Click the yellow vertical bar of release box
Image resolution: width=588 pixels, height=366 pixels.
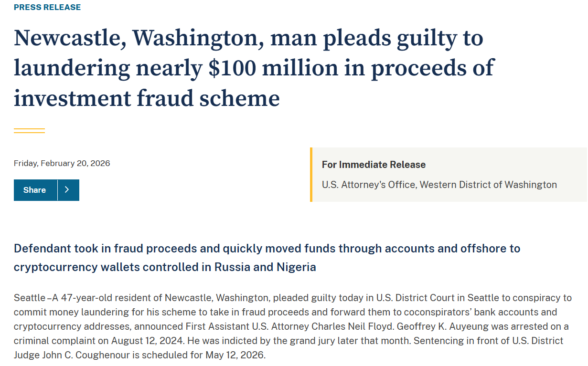[311, 175]
